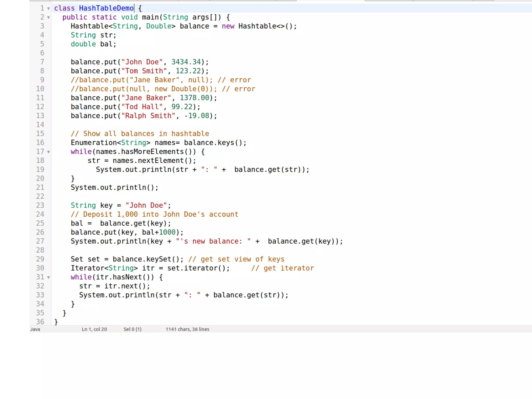The width and height of the screenshot is (532, 399).
Task: Click line number 23 in the gutter
Action: (40, 205)
